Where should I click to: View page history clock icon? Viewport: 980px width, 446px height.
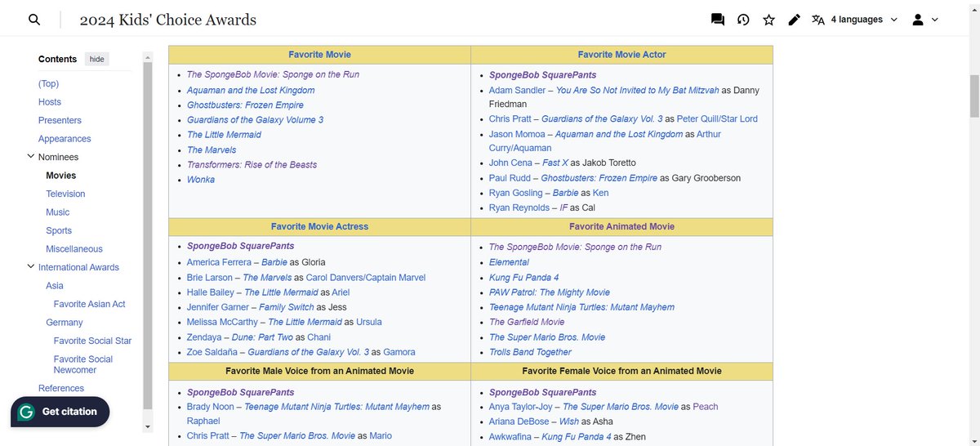click(x=743, y=20)
